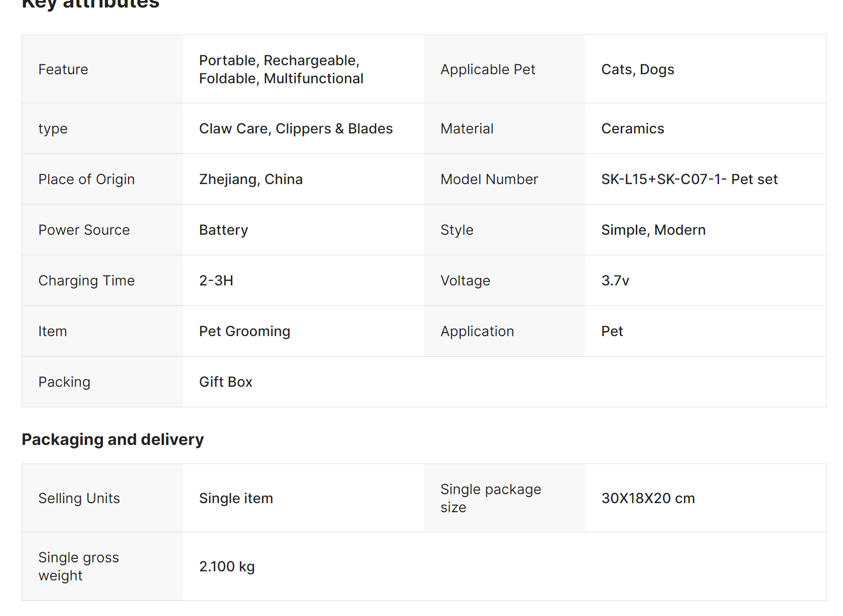The image size is (843, 616).
Task: Click the Applicable Pet label
Action: point(488,69)
